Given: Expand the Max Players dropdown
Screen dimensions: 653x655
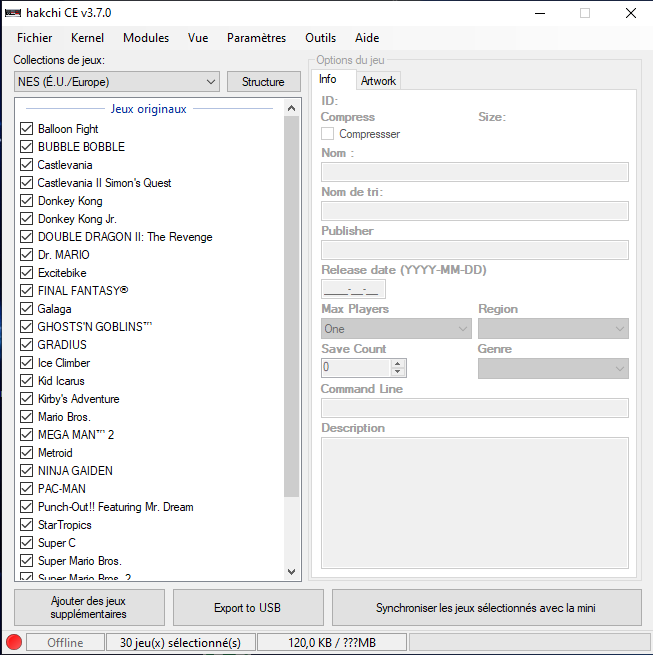Looking at the screenshot, I should (395, 329).
